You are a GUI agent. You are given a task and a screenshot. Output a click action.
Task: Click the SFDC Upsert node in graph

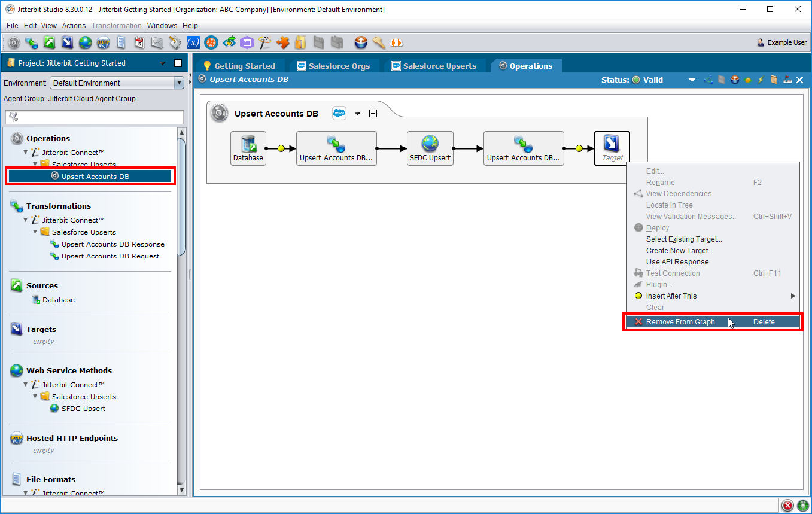[x=430, y=148]
